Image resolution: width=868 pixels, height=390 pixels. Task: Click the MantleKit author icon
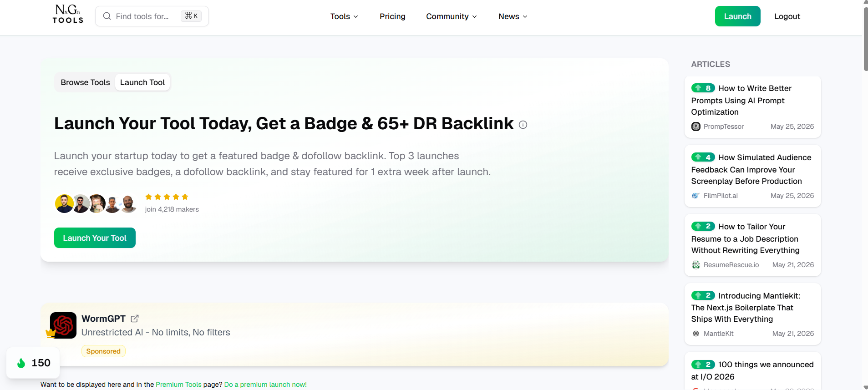pos(696,334)
